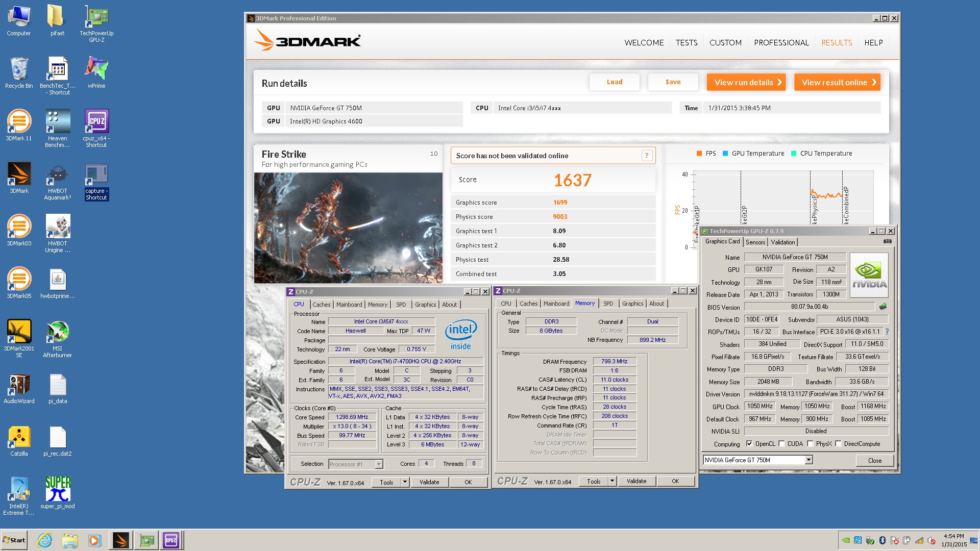Open the Recycle Bin on the desktop

[x=19, y=72]
